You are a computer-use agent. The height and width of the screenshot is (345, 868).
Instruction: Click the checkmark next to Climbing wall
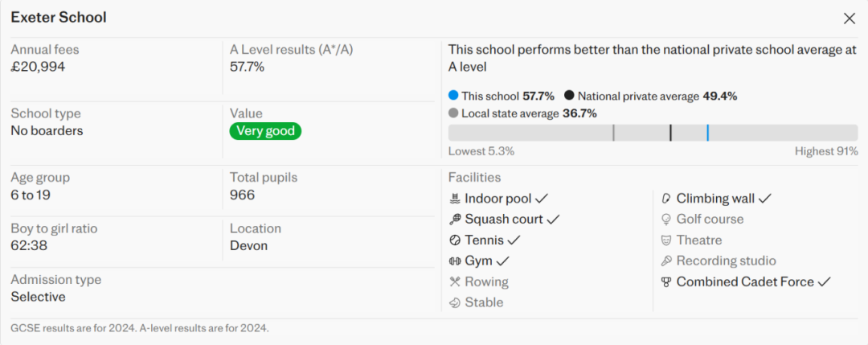click(x=765, y=199)
